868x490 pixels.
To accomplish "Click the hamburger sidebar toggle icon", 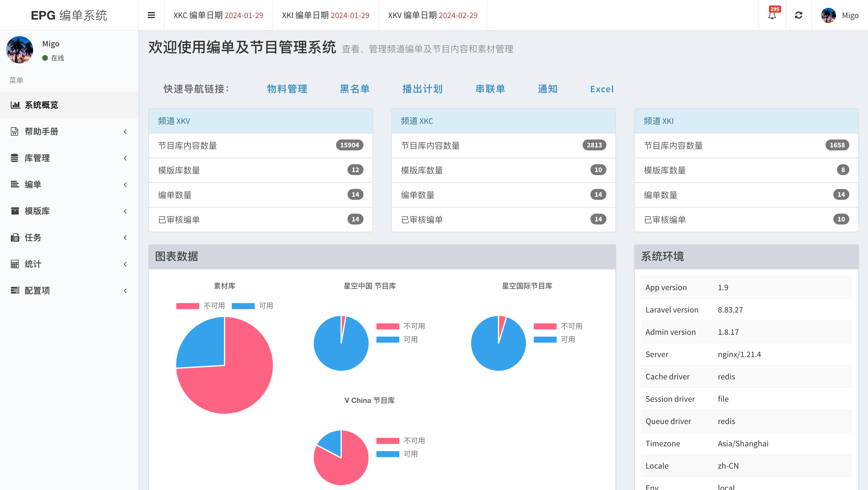I will pos(151,15).
